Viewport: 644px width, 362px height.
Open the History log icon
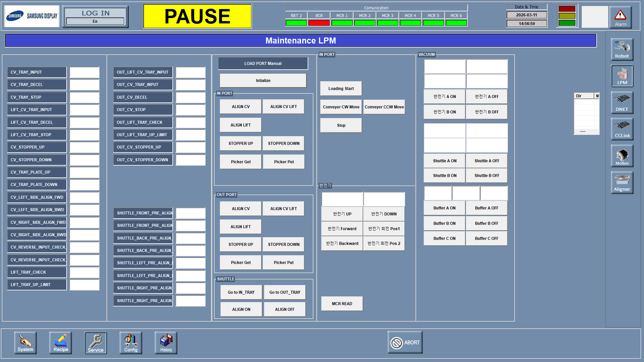(x=166, y=343)
